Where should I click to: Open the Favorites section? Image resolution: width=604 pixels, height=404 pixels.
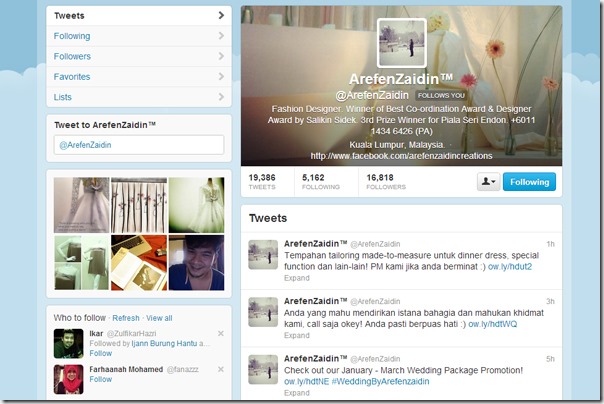(x=139, y=77)
